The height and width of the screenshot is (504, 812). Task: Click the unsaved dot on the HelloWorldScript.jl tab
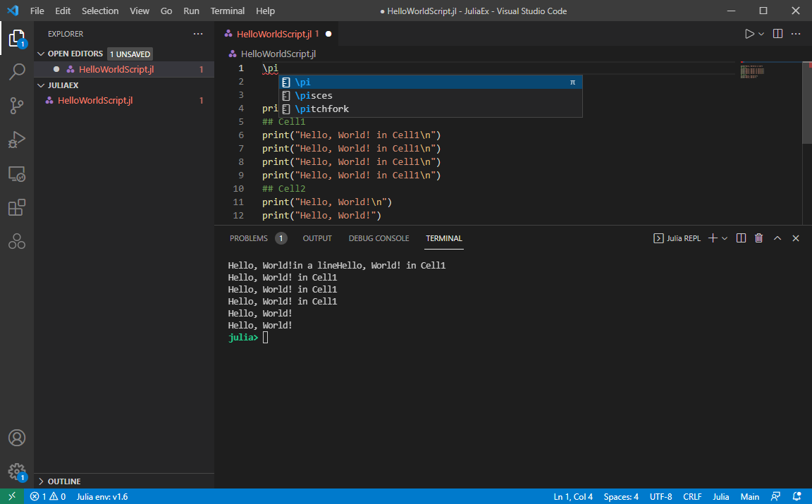(x=328, y=34)
